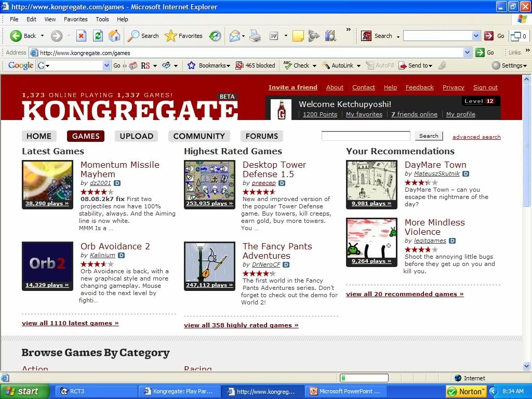Viewport: 532px width, 399px height.
Task: View all 358 highly rated games
Action: click(241, 325)
